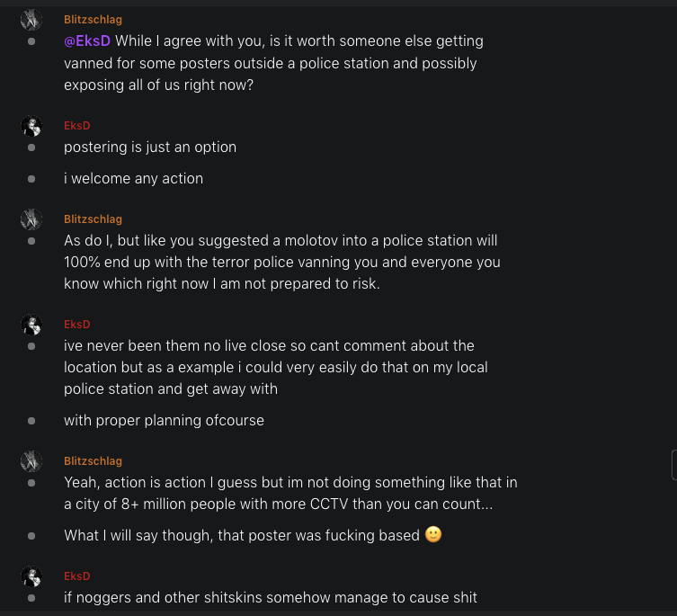Image resolution: width=677 pixels, height=616 pixels.
Task: Click the dot beside "What I will say though"
Action: tap(31, 536)
